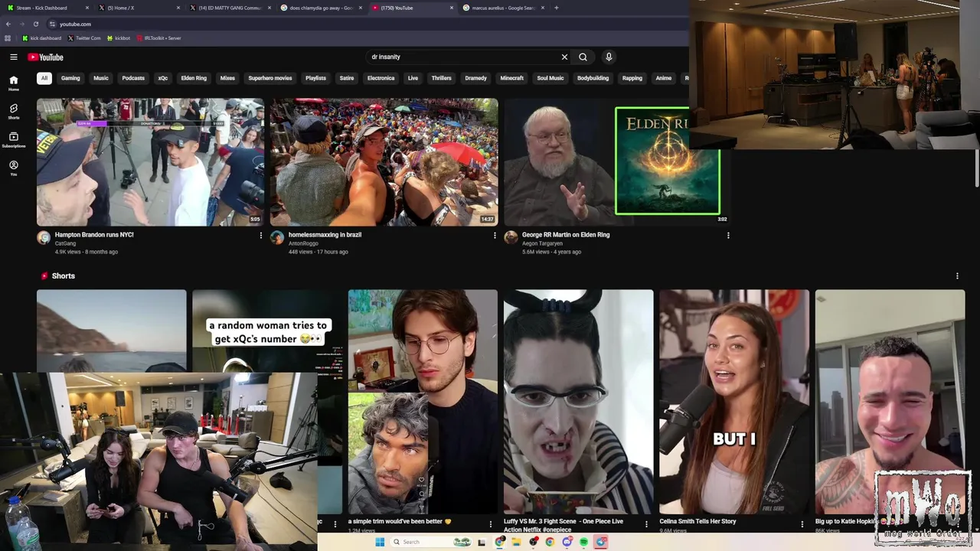The width and height of the screenshot is (980, 551).
Task: Open the Celina Smith Tells Her Story short
Action: (734, 401)
